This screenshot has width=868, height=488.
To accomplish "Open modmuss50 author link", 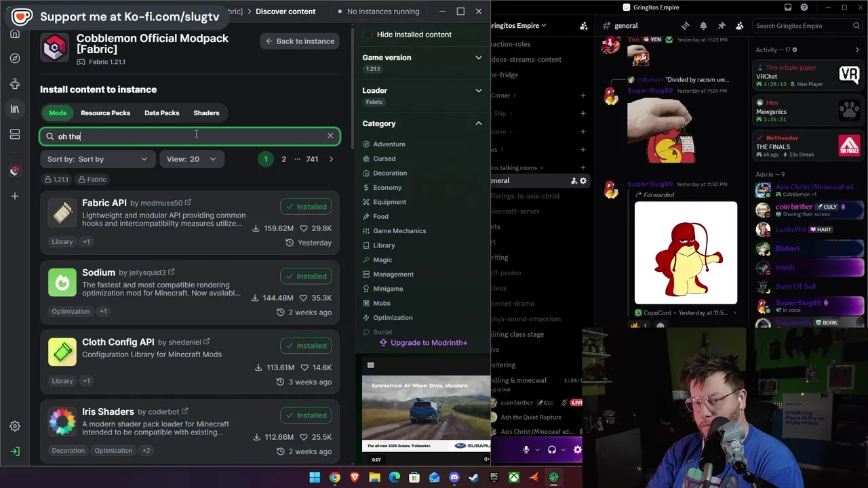I will (161, 203).
